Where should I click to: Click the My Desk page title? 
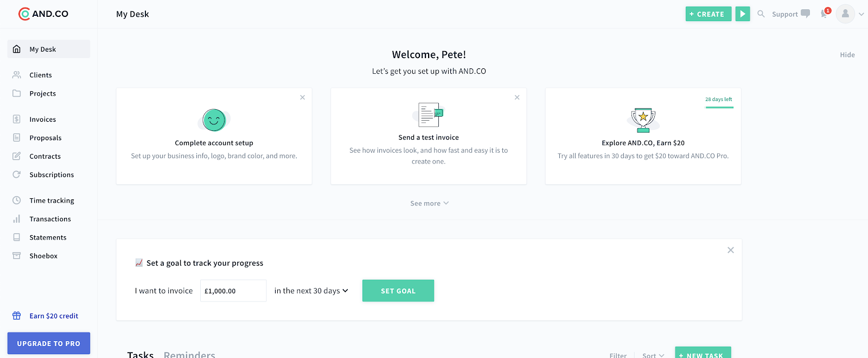click(132, 14)
